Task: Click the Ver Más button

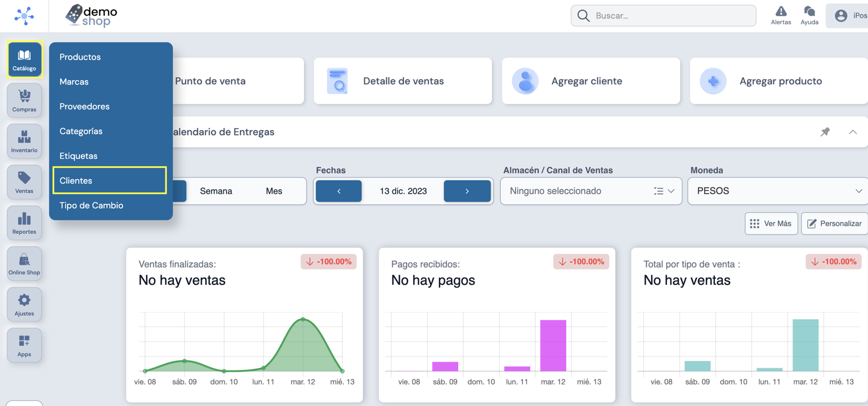Action: (771, 224)
